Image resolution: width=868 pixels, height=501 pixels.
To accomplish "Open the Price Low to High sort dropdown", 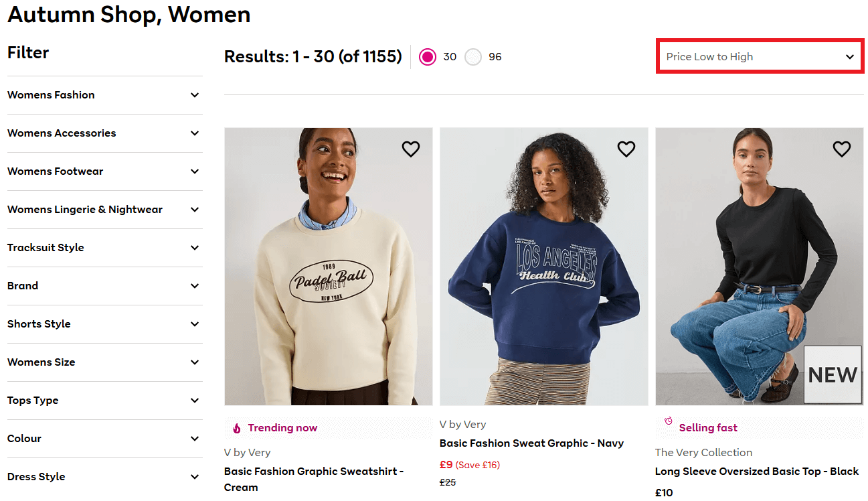I will coord(760,57).
